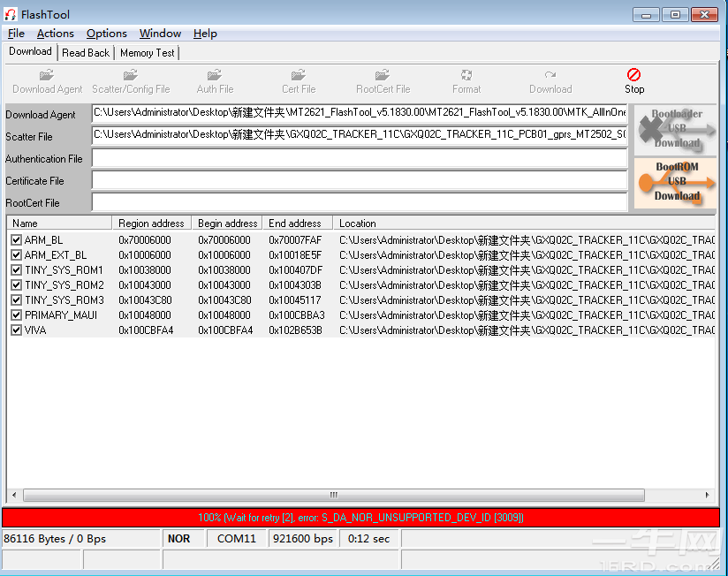Click the red Stop icon

[x=633, y=76]
